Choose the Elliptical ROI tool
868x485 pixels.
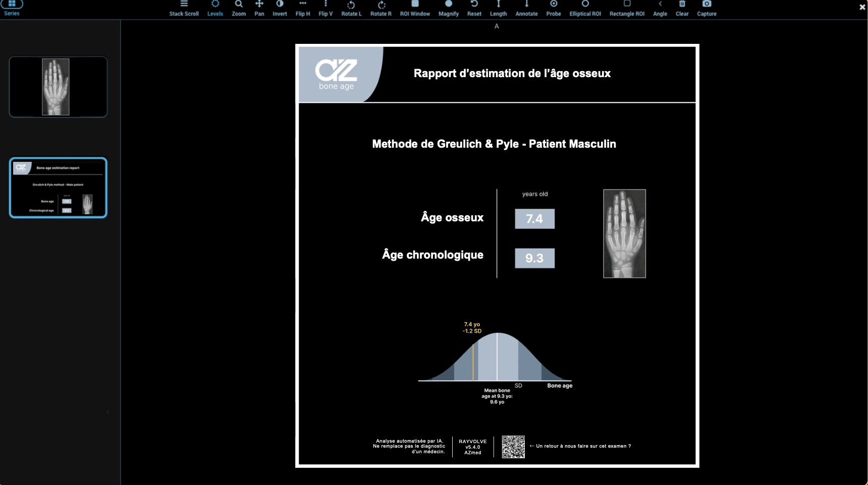tap(585, 9)
